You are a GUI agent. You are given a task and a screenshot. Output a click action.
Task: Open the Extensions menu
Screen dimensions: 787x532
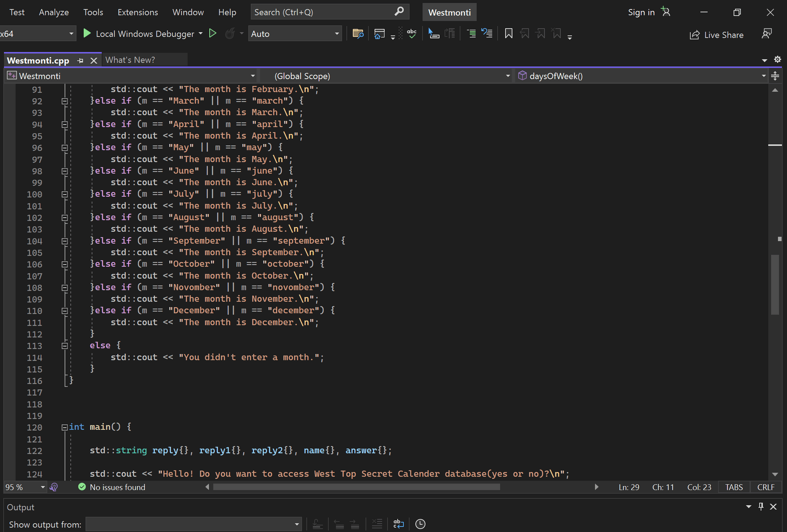pos(138,12)
